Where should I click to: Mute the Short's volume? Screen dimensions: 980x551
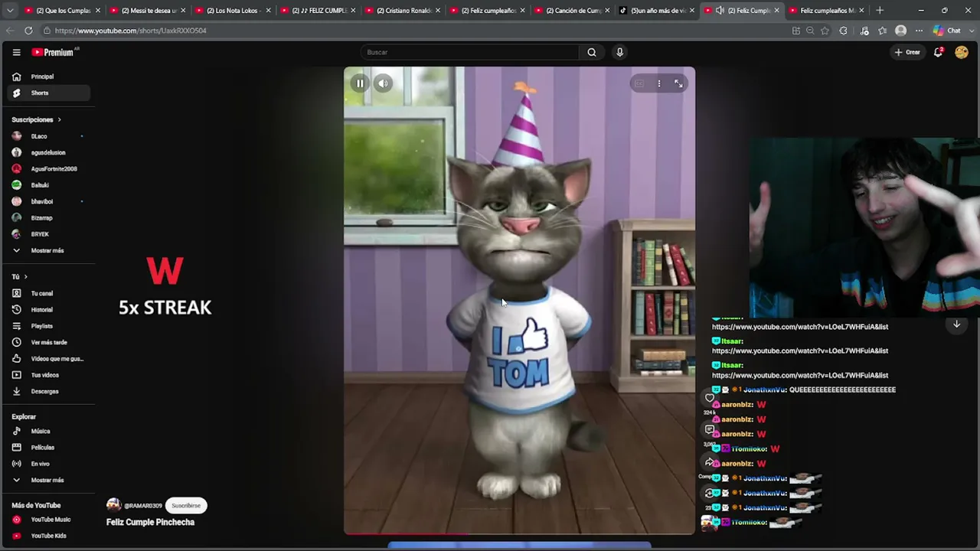(384, 83)
